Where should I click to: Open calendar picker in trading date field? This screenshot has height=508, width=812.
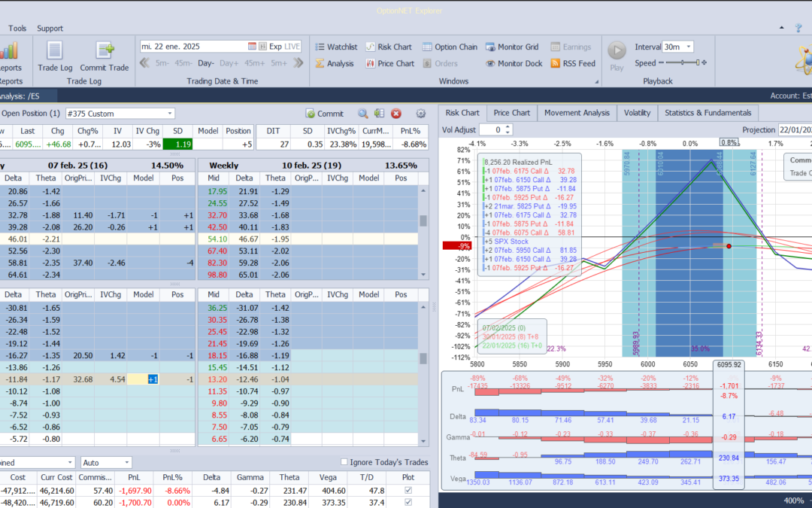(252, 47)
